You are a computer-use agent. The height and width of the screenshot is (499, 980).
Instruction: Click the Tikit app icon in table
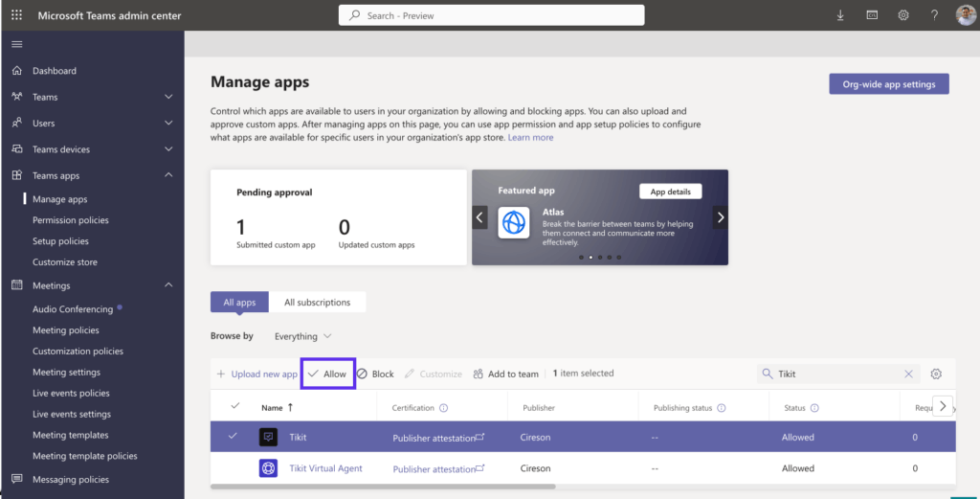point(268,437)
